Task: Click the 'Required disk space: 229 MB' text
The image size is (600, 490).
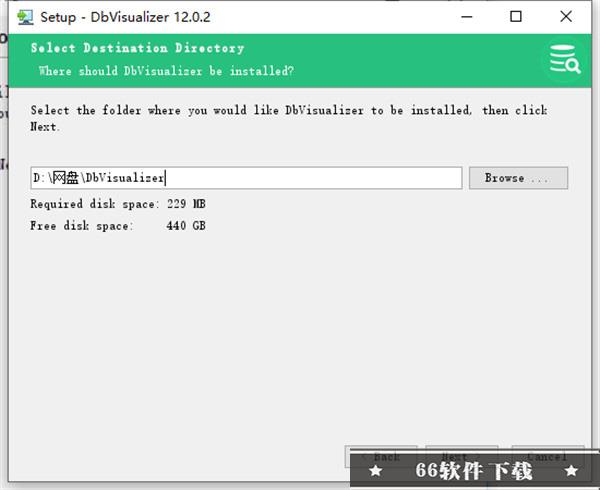Action: pyautogui.click(x=118, y=204)
